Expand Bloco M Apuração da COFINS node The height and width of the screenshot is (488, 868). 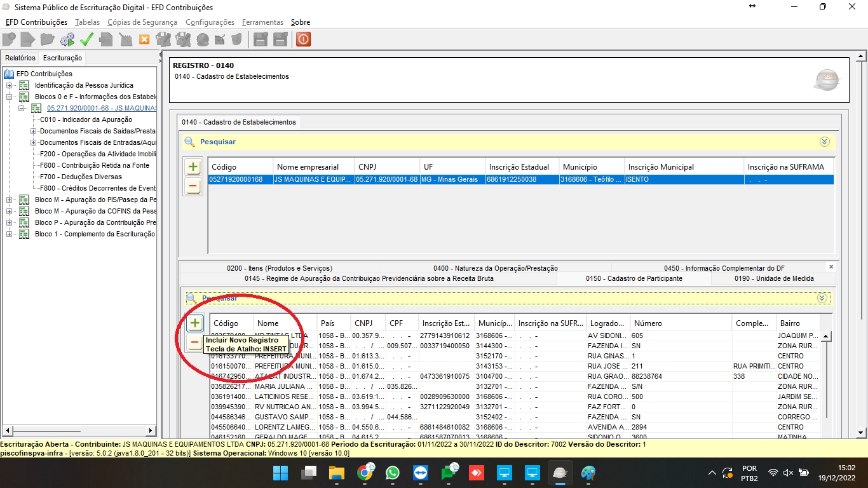pos(10,211)
